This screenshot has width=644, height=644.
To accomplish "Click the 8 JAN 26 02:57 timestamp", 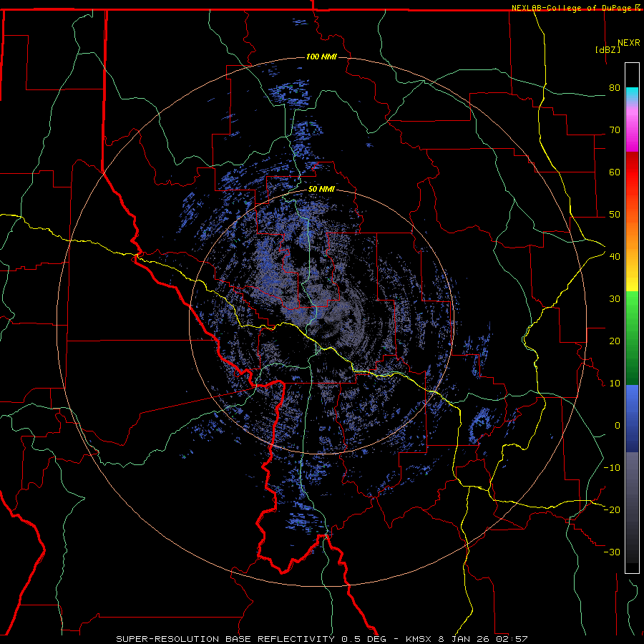I will click(x=483, y=639).
